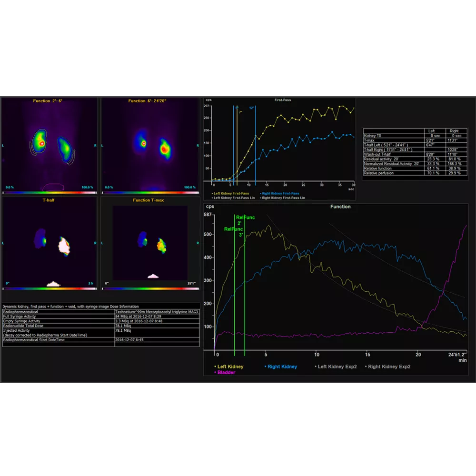Click the left Relative function value 61.1 %

[433, 168]
